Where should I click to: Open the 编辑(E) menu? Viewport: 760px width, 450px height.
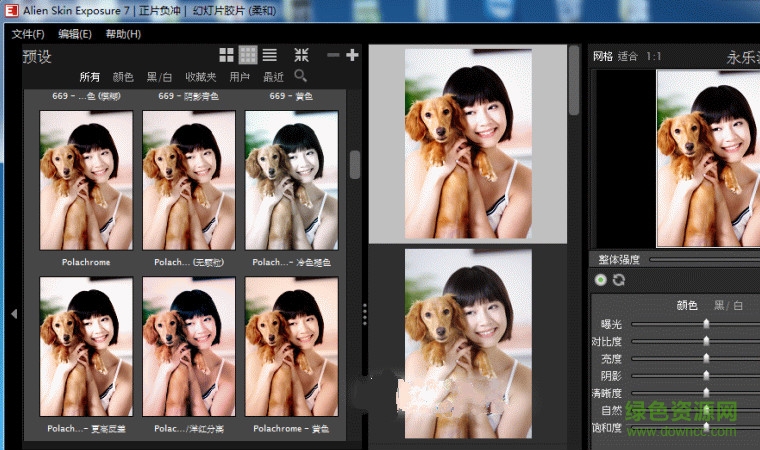[75, 34]
